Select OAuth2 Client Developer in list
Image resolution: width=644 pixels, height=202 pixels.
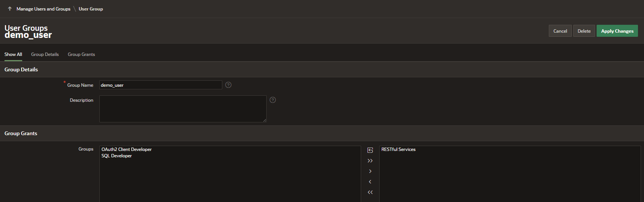pyautogui.click(x=126, y=149)
